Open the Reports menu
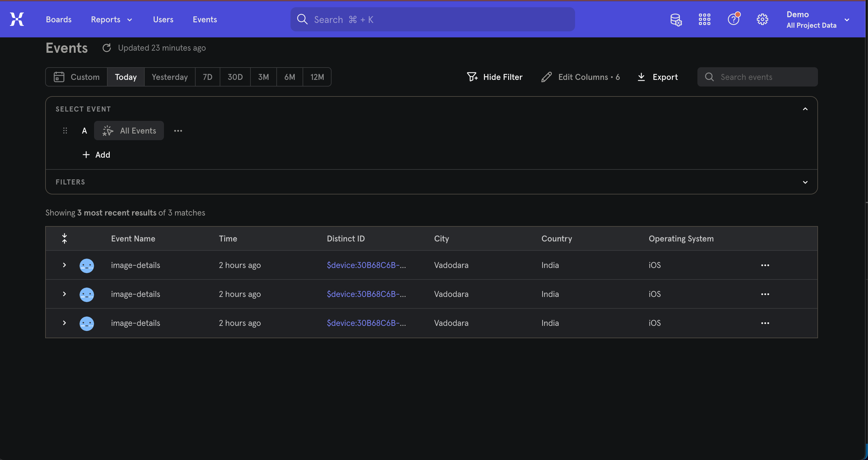Image resolution: width=868 pixels, height=460 pixels. (111, 20)
